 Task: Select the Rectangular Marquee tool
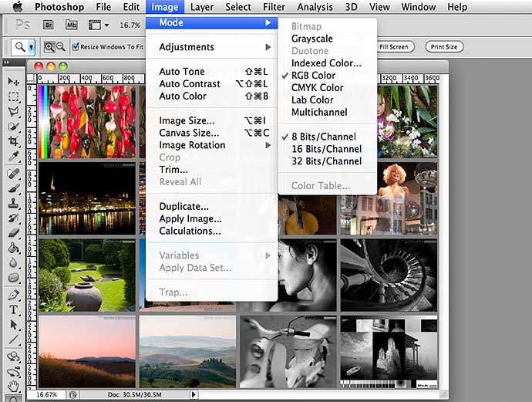tap(13, 97)
